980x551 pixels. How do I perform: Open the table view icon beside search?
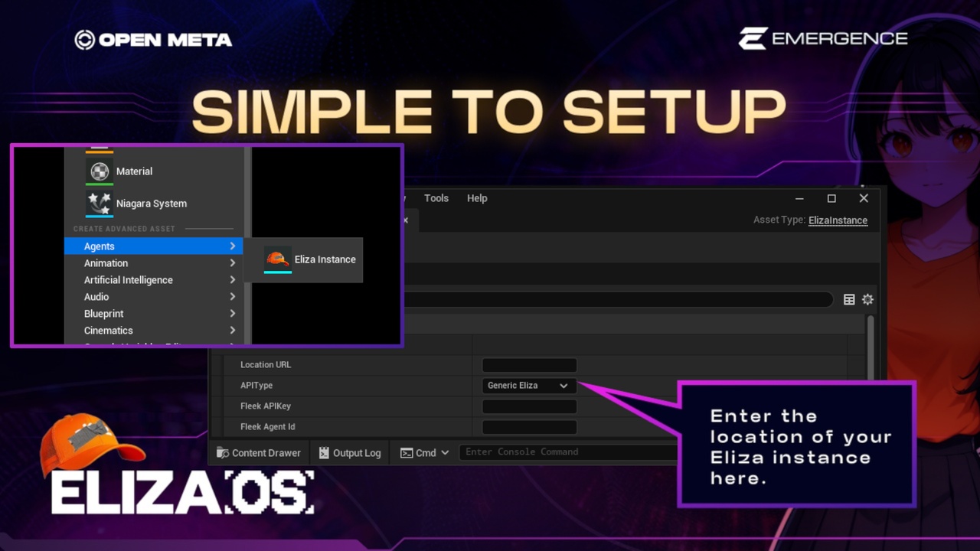click(x=849, y=300)
